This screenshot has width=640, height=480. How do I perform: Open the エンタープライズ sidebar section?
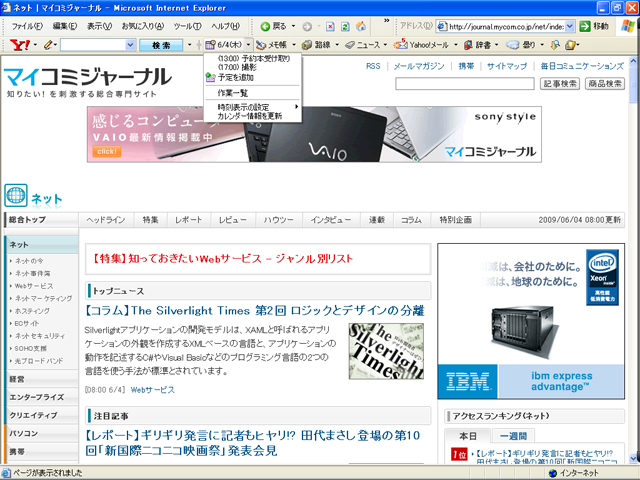pos(37,397)
